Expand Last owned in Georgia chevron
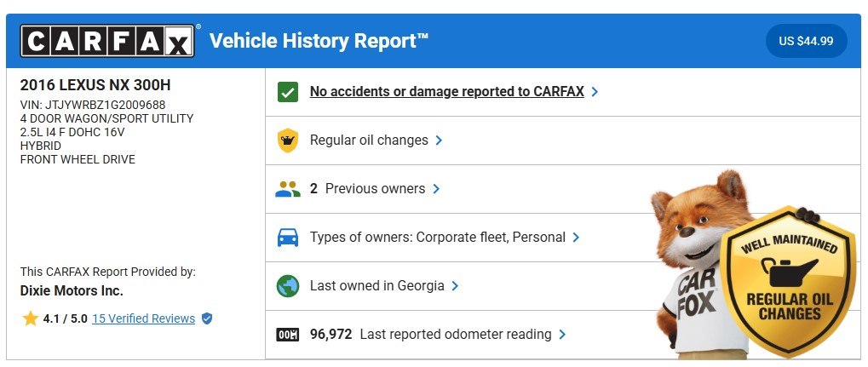Image resolution: width=868 pixels, height=367 pixels. coord(455,286)
